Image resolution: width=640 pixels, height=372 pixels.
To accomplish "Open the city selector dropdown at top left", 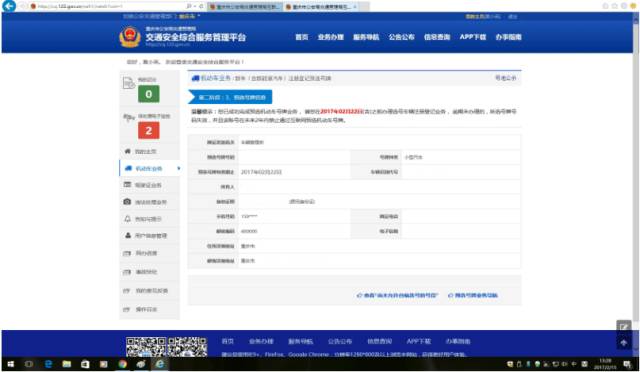I will [189, 16].
